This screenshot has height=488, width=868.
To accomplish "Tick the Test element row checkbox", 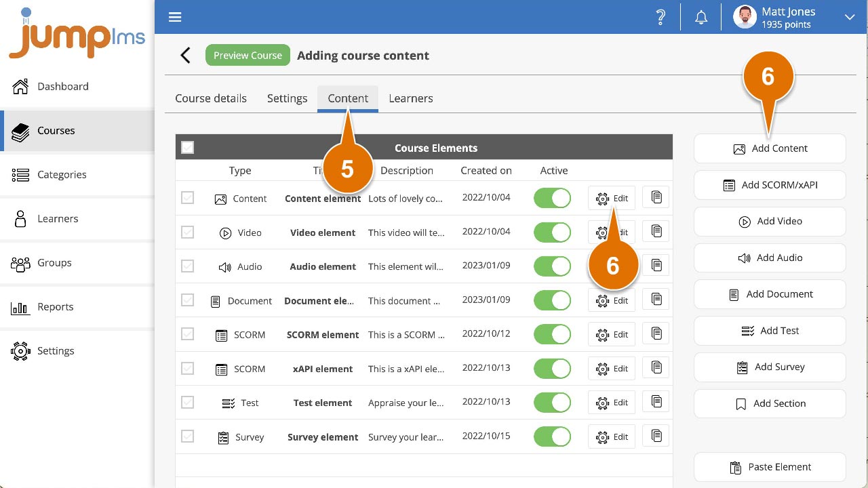I will point(188,402).
